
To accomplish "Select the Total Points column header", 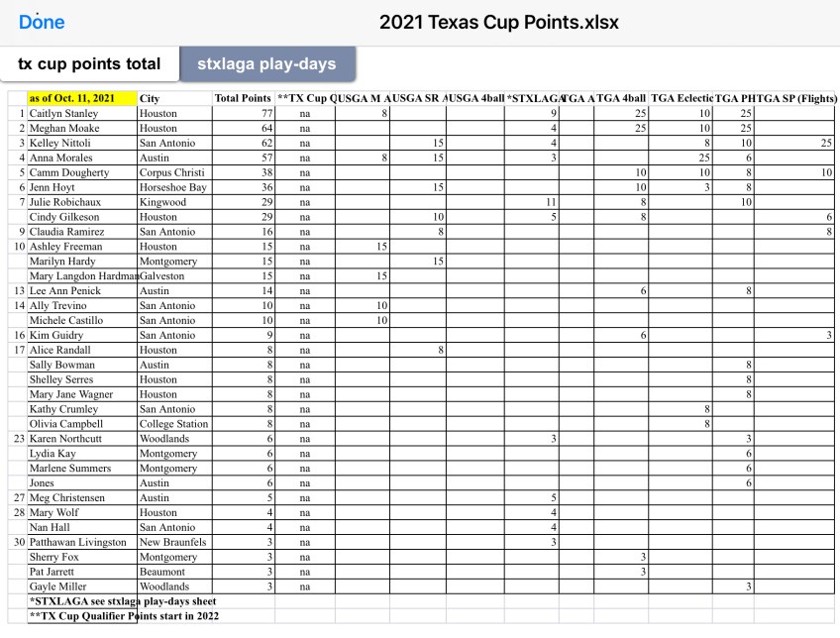I will [243, 99].
